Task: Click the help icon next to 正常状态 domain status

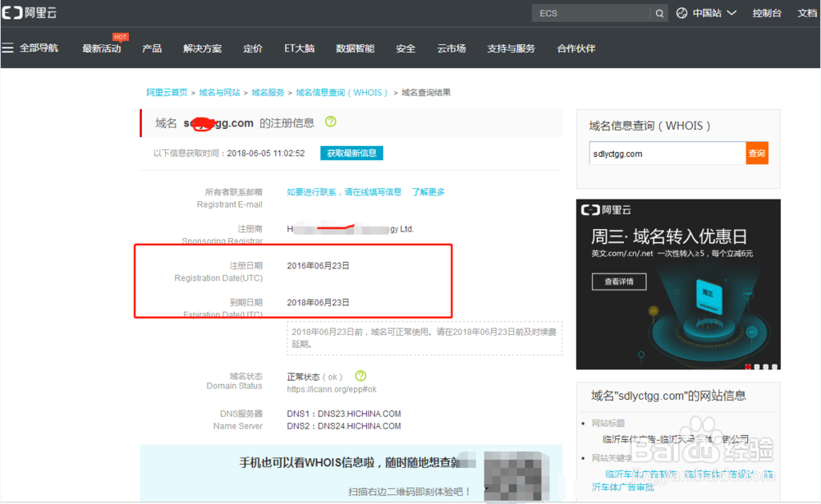Action: [x=360, y=376]
